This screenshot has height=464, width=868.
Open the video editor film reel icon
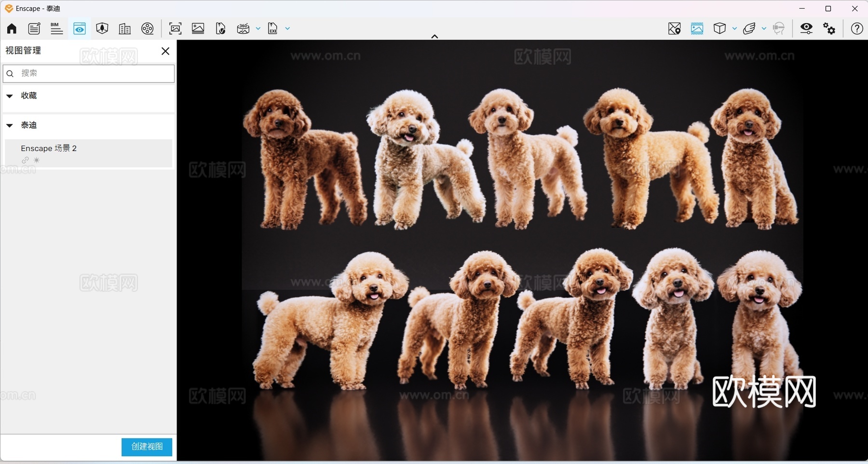point(148,28)
